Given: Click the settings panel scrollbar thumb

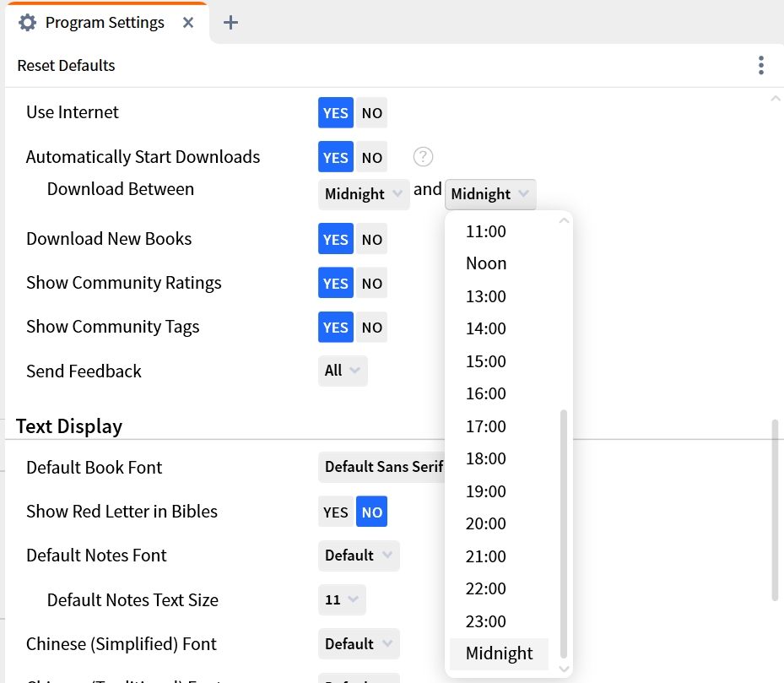Looking at the screenshot, I should point(775,510).
